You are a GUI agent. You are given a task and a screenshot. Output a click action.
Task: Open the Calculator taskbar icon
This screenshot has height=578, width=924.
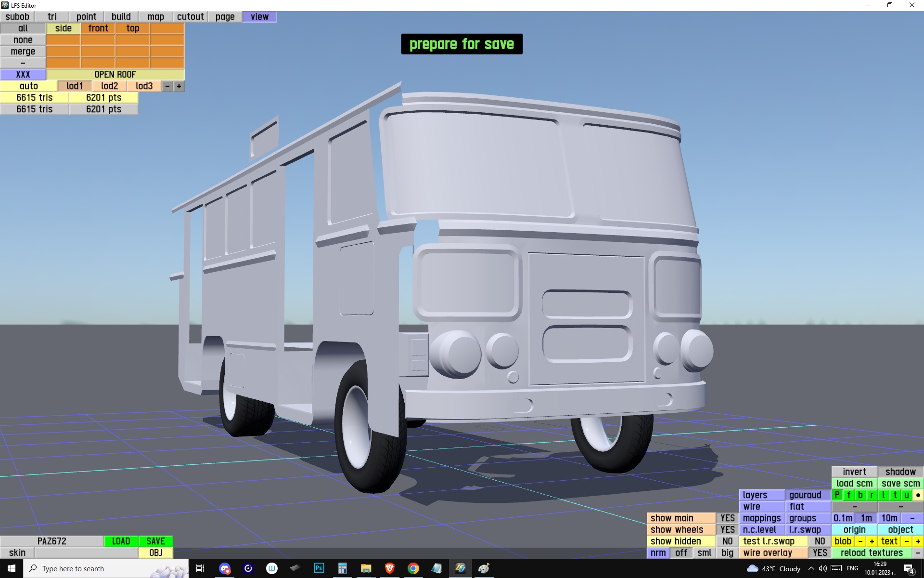[342, 568]
